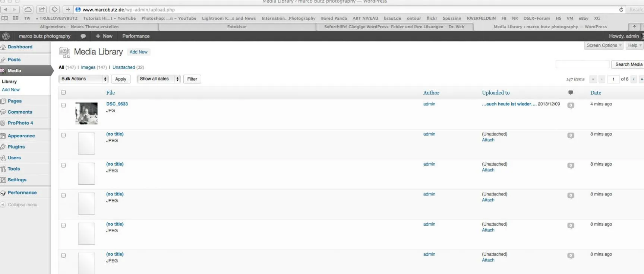The width and height of the screenshot is (644, 274).
Task: Open the Show all dates dropdown
Action: click(159, 79)
